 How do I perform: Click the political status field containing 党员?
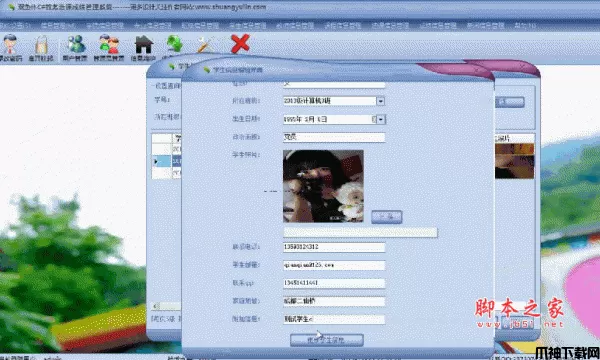click(x=334, y=137)
